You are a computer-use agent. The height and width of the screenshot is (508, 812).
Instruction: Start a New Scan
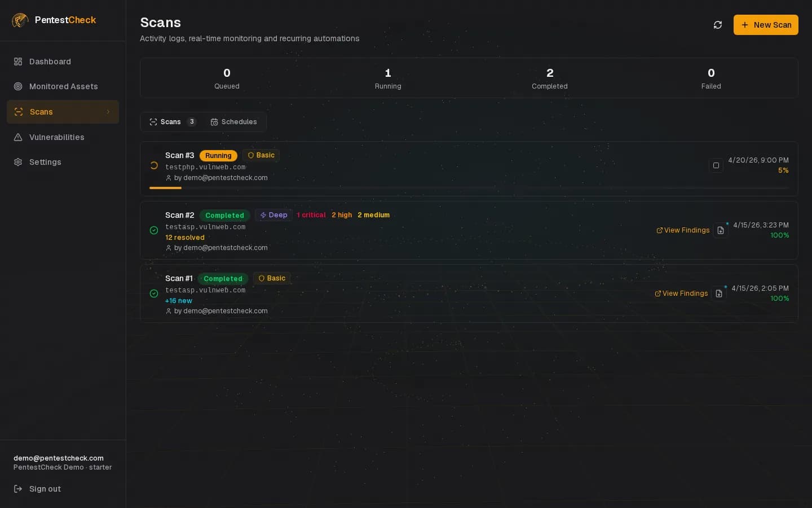click(766, 25)
